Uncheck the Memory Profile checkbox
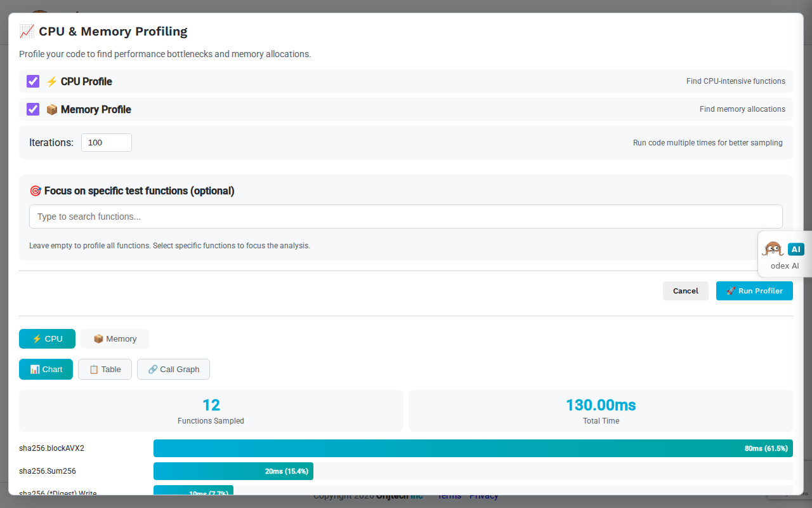This screenshot has width=812, height=508. 33,109
